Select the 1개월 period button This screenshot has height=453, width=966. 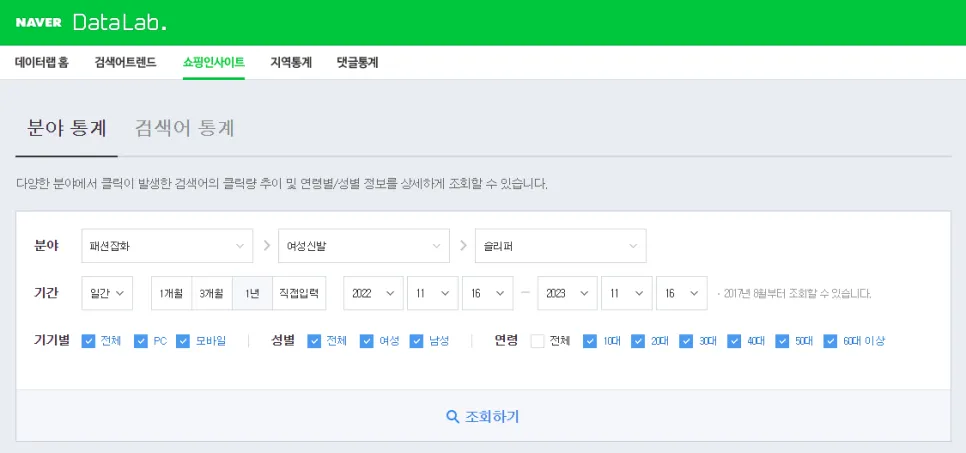click(x=171, y=293)
